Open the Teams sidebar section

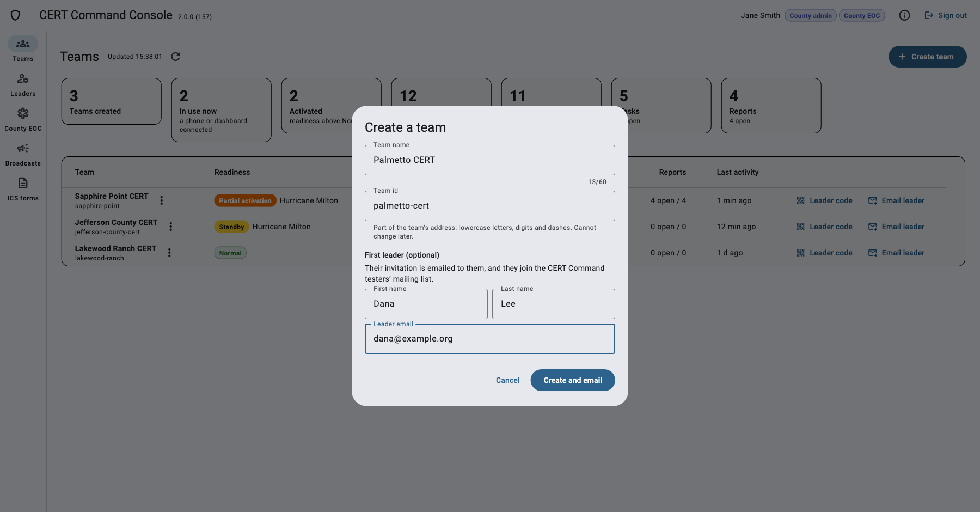(x=23, y=49)
